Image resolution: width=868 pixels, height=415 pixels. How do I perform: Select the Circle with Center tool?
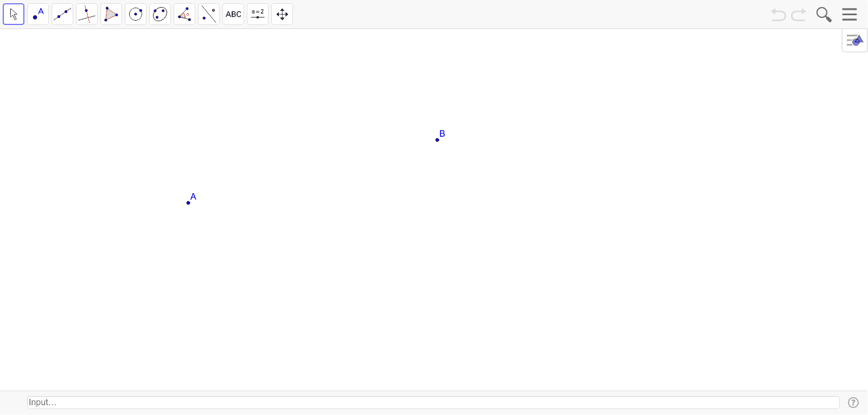pos(136,14)
